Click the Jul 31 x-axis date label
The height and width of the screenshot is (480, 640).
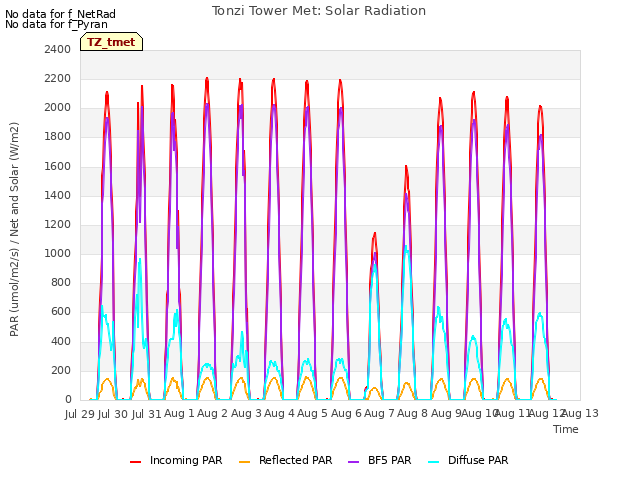pyautogui.click(x=147, y=414)
